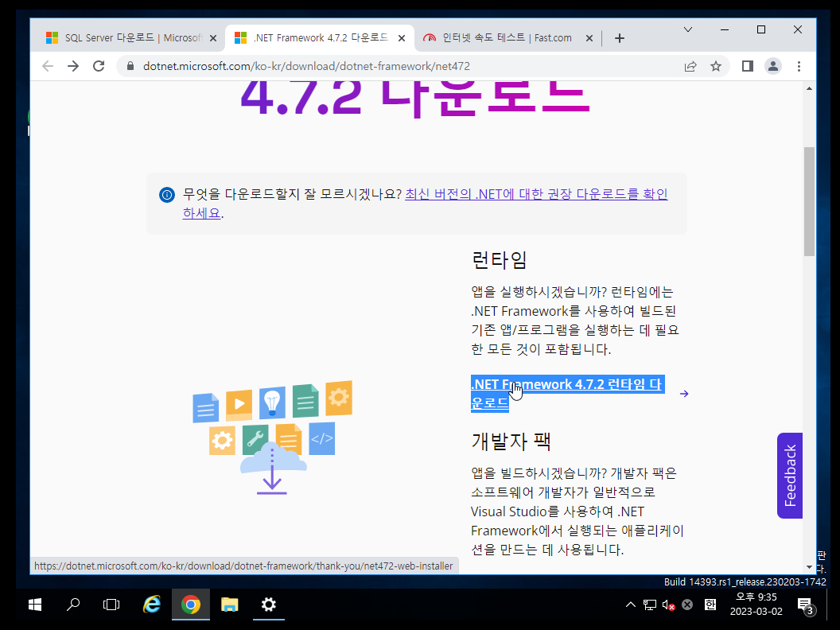
Task: Click the arrow beside the runtime download link
Action: point(683,394)
